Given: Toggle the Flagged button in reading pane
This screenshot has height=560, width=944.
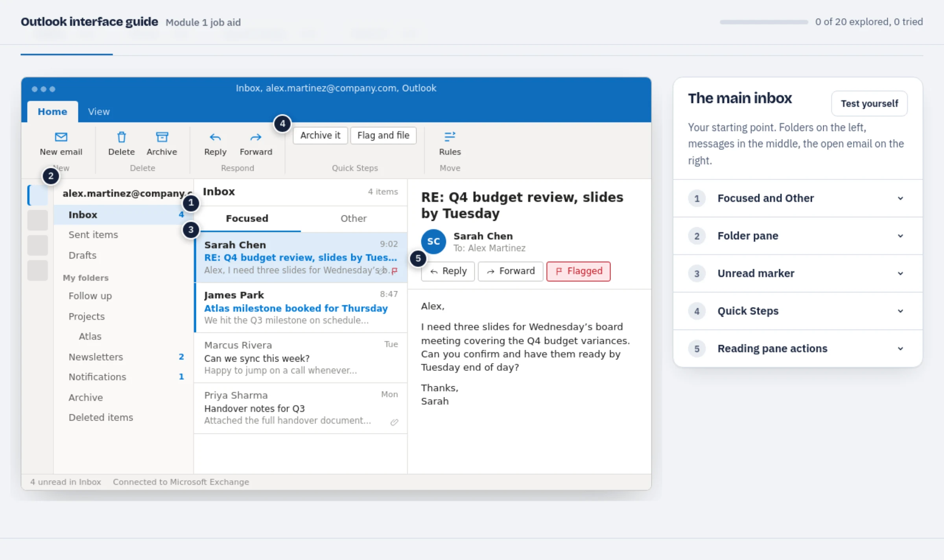Looking at the screenshot, I should tap(579, 271).
